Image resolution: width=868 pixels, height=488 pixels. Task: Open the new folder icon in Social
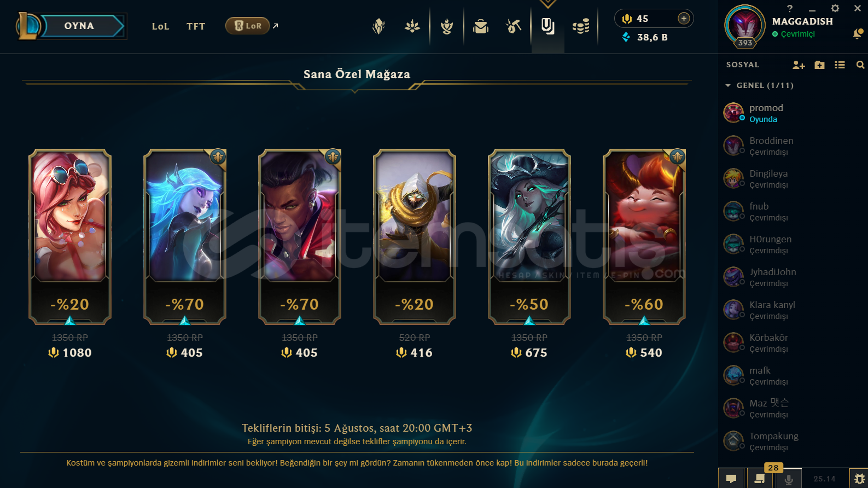click(x=819, y=65)
